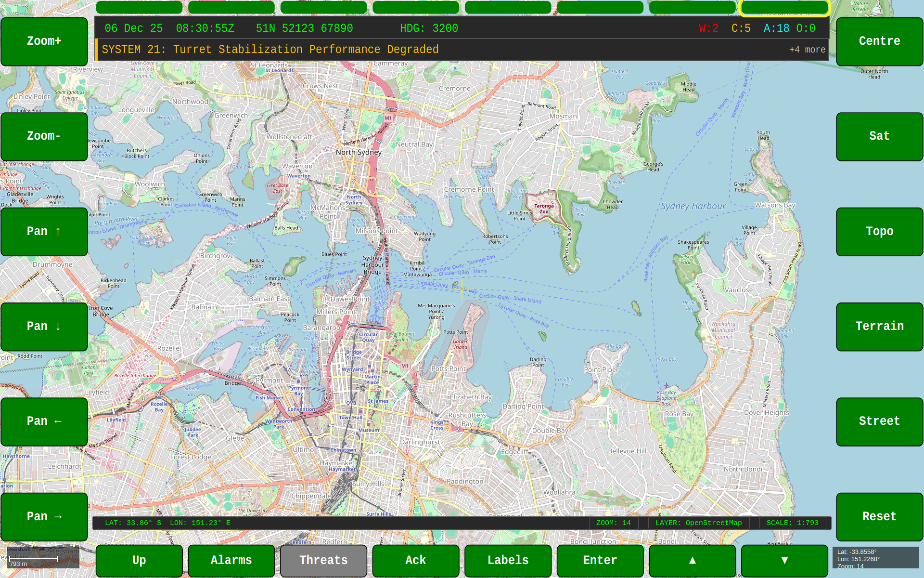Viewport: 924px width, 578px height.
Task: Pan the map right with arrow
Action: click(x=44, y=516)
